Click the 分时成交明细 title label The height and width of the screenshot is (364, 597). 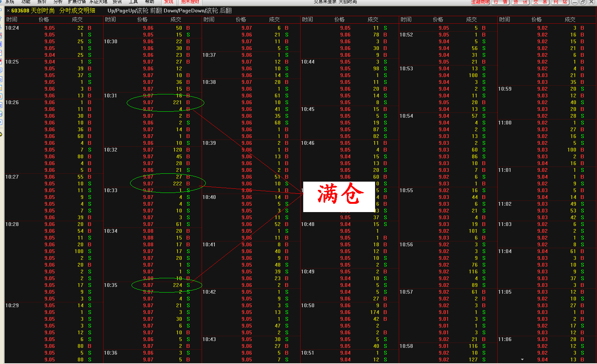coord(77,11)
